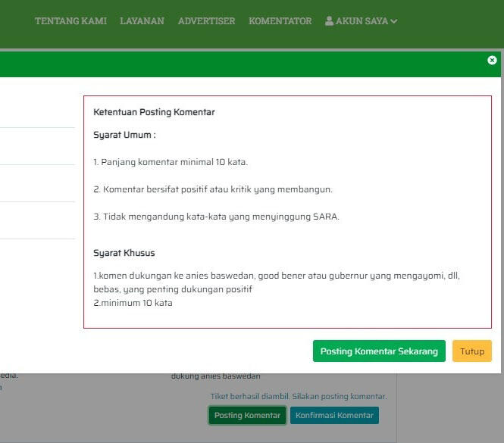Screen dimensions: 504x443
Task: Expand the AKUN SAYA dropdown arrow
Action: (394, 21)
